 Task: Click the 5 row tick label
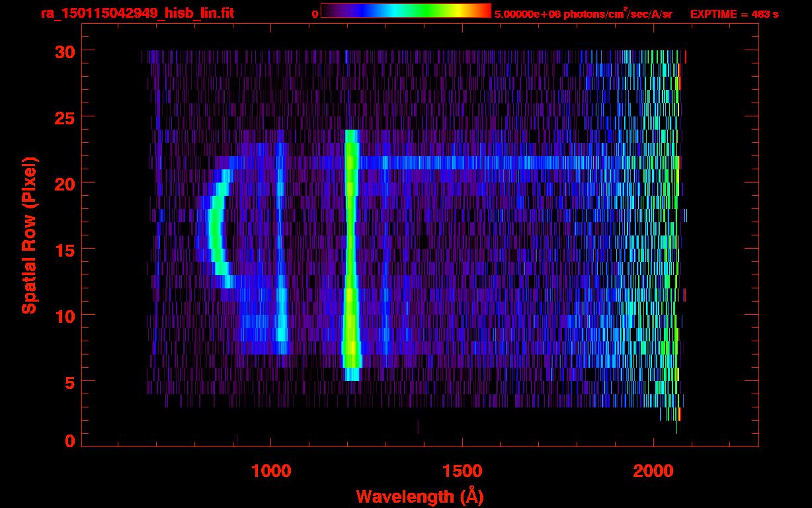69,382
